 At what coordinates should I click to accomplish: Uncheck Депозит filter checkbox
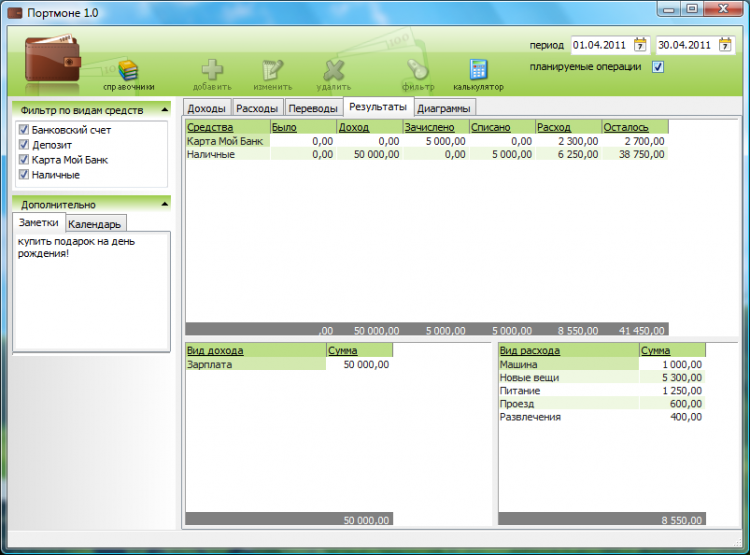(x=23, y=144)
